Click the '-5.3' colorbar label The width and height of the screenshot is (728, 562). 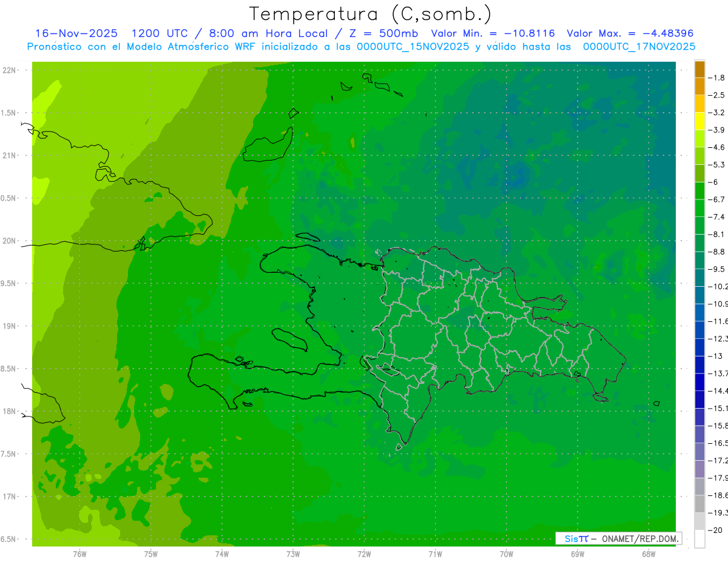pyautogui.click(x=716, y=164)
